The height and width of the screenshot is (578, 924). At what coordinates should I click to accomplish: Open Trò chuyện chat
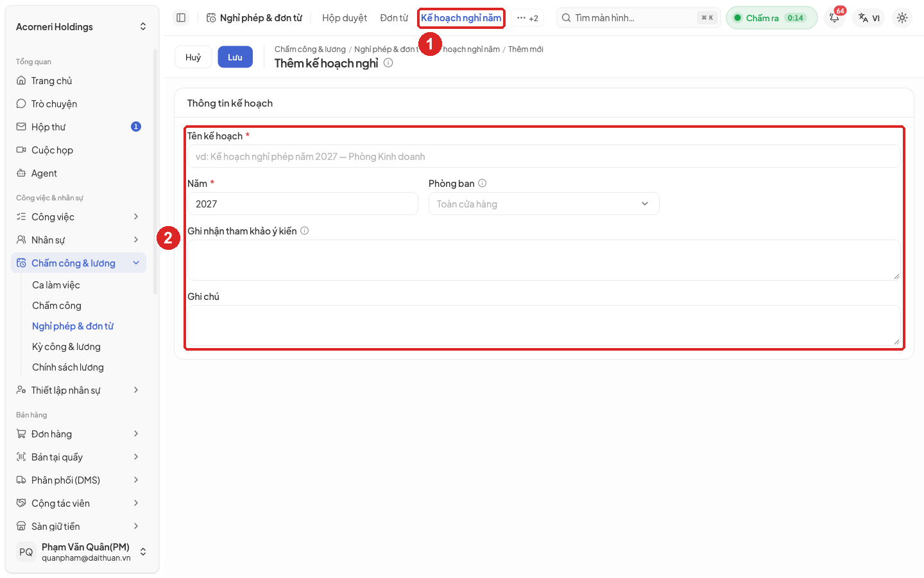78,104
